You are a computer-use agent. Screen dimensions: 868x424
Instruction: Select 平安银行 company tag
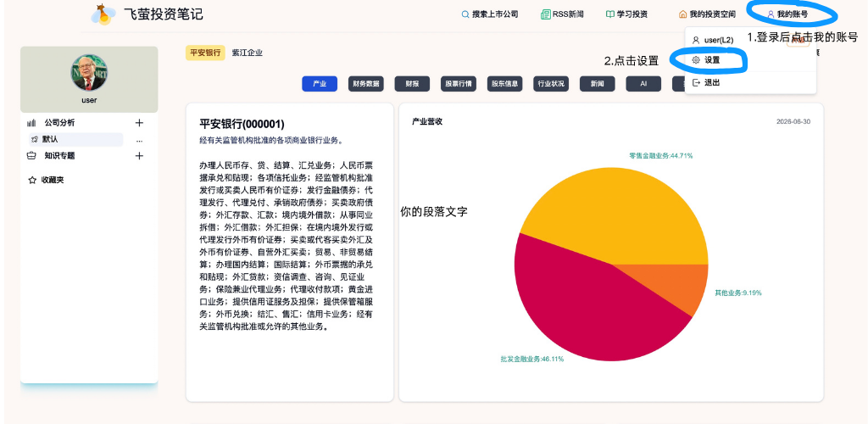click(205, 53)
